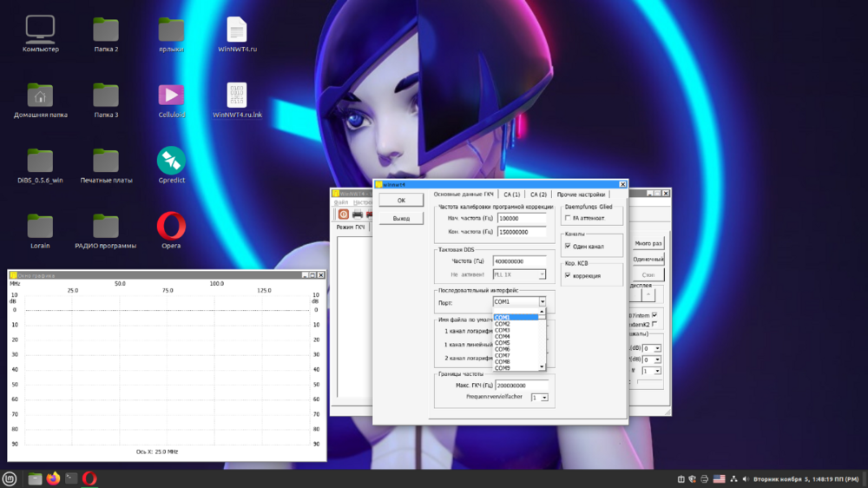
Task: Switch to Opera in the taskbar
Action: [x=89, y=478]
